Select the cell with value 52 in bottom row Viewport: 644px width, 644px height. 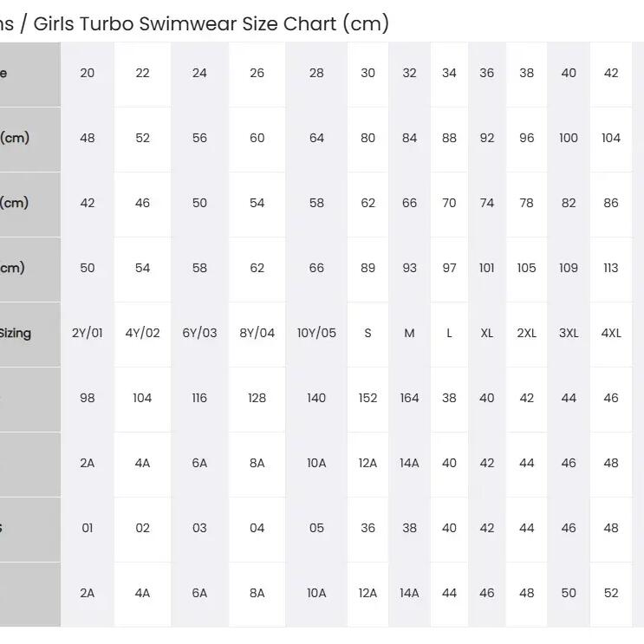[611, 595]
